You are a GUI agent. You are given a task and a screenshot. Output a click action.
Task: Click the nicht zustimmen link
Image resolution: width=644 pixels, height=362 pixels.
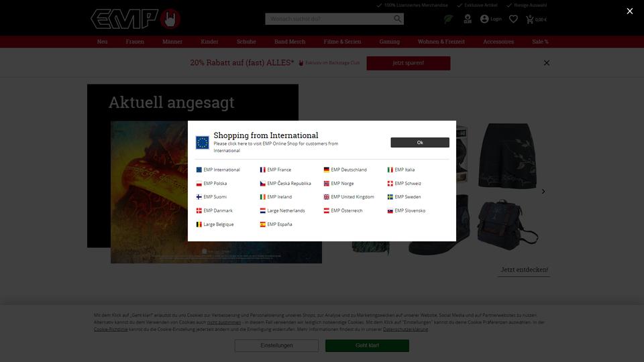coord(224,322)
